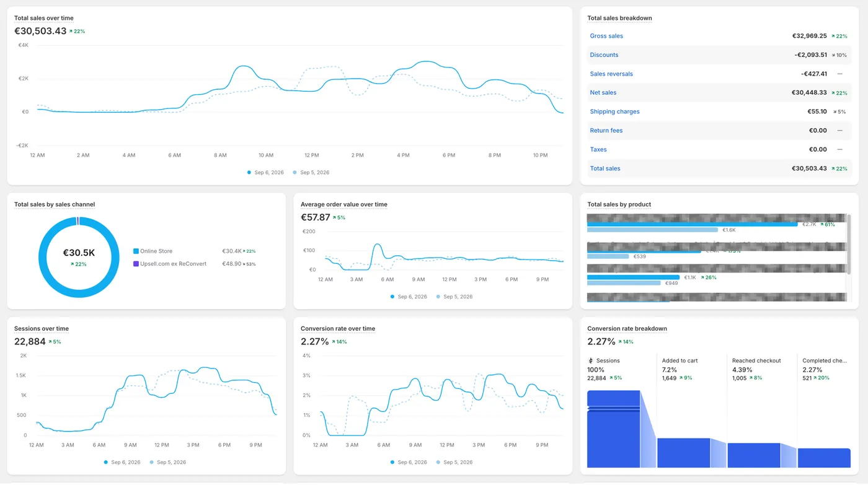Screen dimensions: 868x485
Task: Click the €949 comparison product bar
Action: tap(624, 283)
